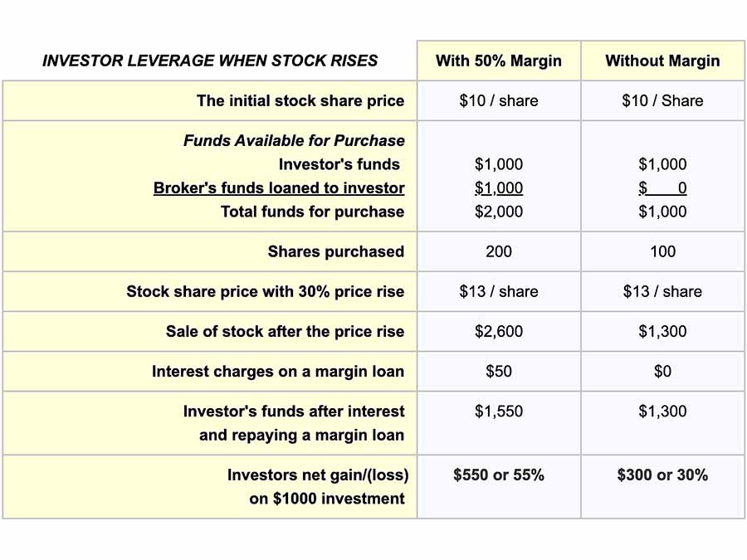Click the '$300 or 30%' net gain cell

(x=662, y=475)
